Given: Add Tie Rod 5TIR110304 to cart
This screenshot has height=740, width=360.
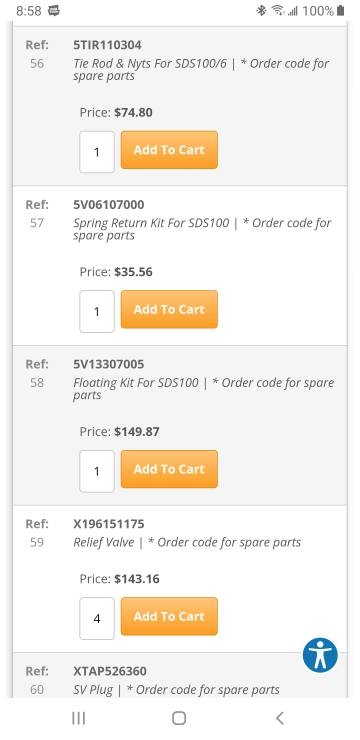Looking at the screenshot, I should point(169,150).
